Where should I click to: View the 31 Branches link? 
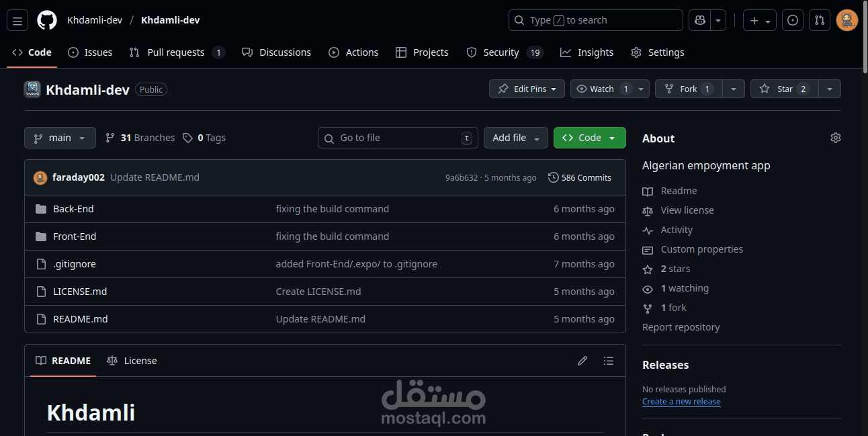pyautogui.click(x=140, y=138)
